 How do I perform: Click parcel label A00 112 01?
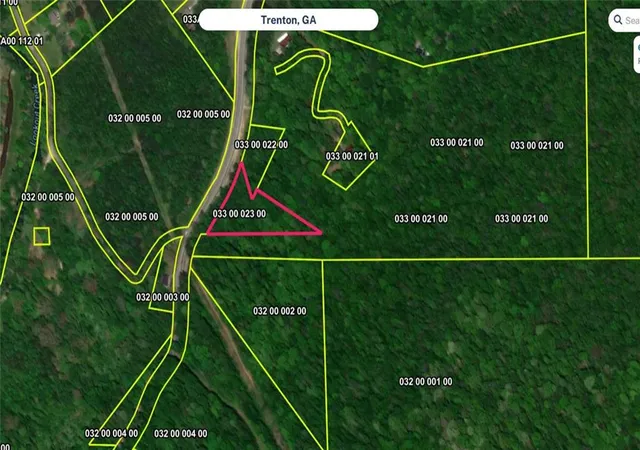(22, 41)
